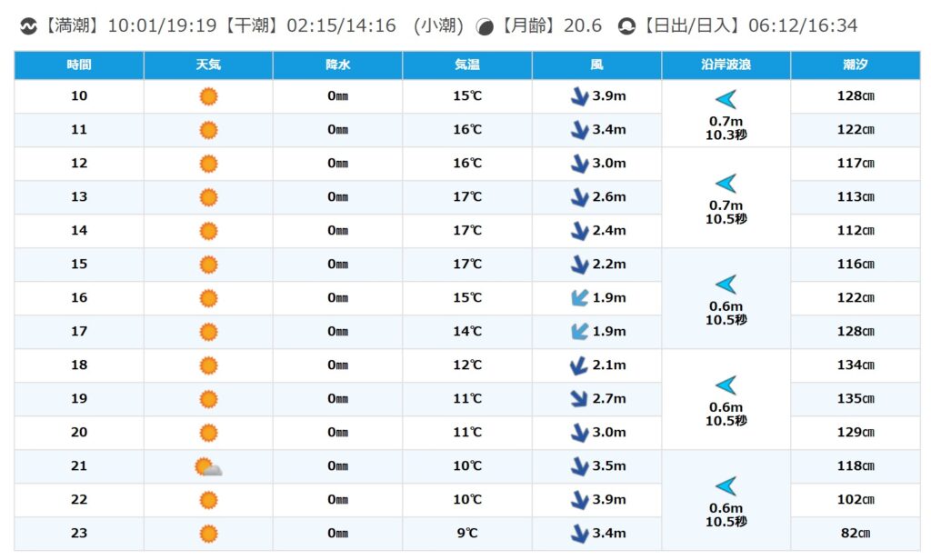Image resolution: width=931 pixels, height=560 pixels.
Task: Click the 時間 column header
Action: [x=79, y=65]
